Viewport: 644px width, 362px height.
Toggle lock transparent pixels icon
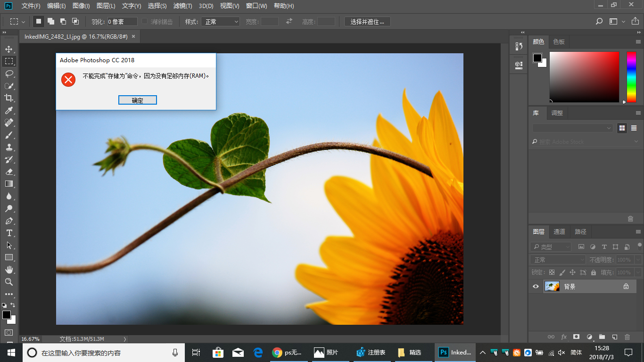[552, 272]
